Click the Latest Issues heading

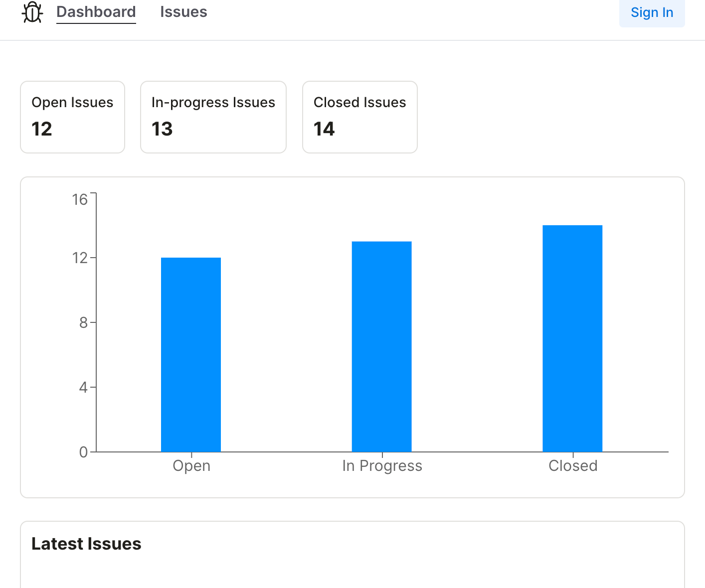(x=86, y=544)
